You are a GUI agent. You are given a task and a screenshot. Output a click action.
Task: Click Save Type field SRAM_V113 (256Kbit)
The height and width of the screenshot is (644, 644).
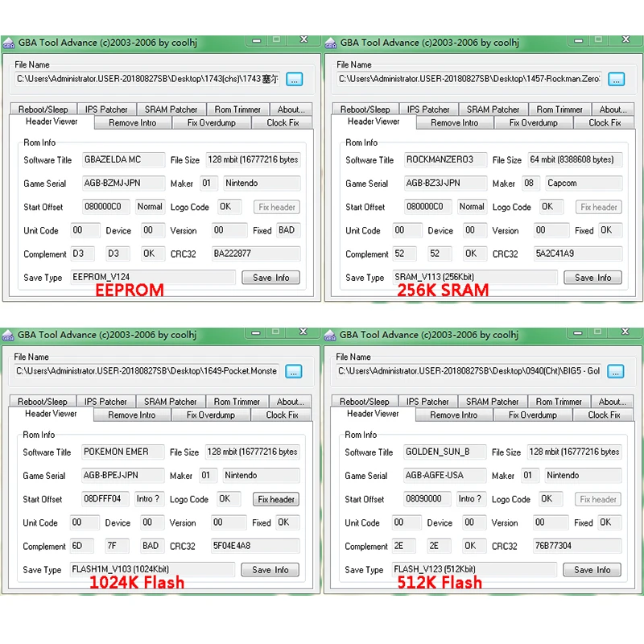475,277
